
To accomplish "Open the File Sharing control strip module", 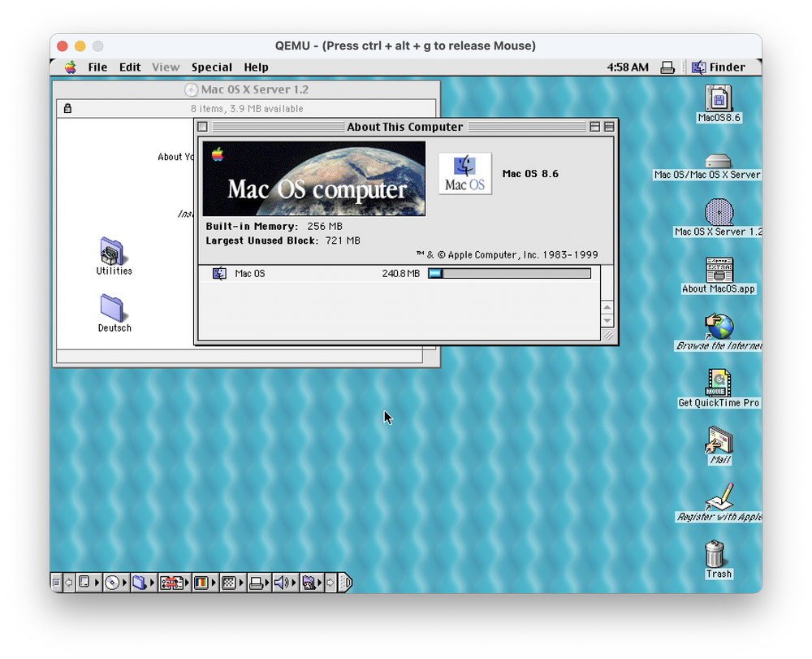I will point(144,583).
